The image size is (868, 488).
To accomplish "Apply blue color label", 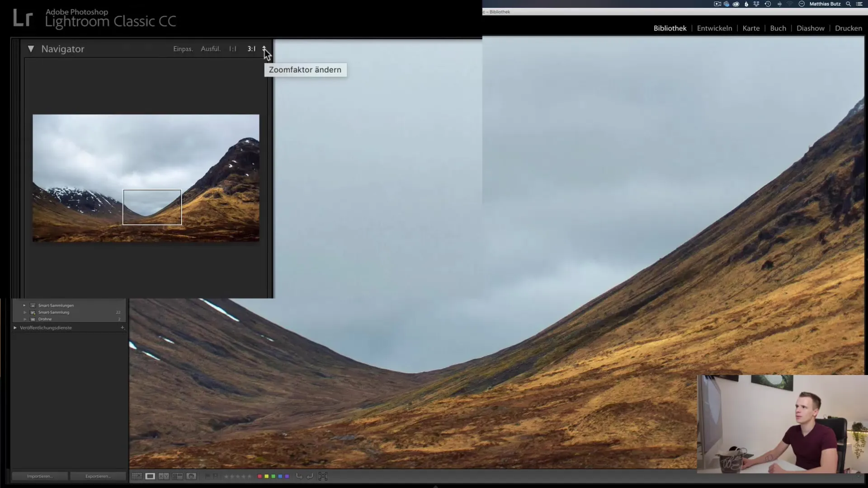I will 280,476.
